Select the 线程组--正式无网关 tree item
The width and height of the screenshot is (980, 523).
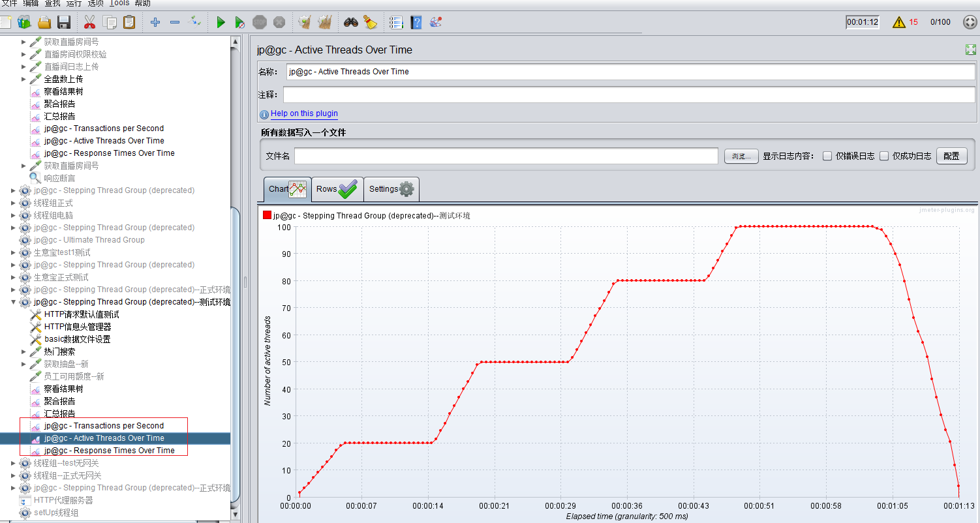click(x=67, y=475)
